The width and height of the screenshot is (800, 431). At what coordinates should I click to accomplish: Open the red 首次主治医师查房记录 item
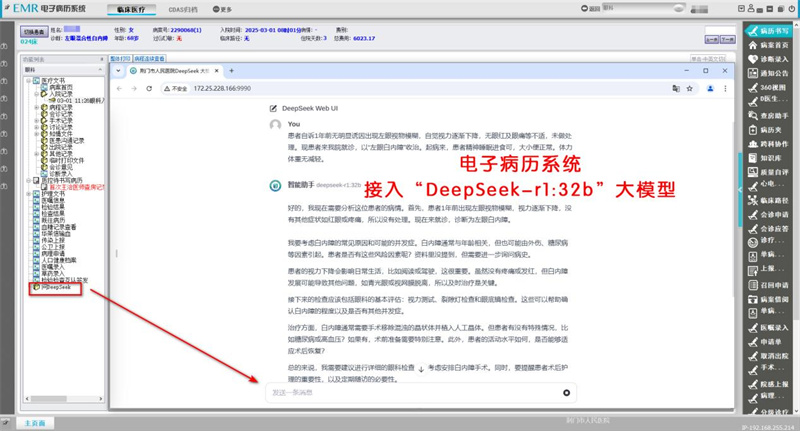[77, 187]
